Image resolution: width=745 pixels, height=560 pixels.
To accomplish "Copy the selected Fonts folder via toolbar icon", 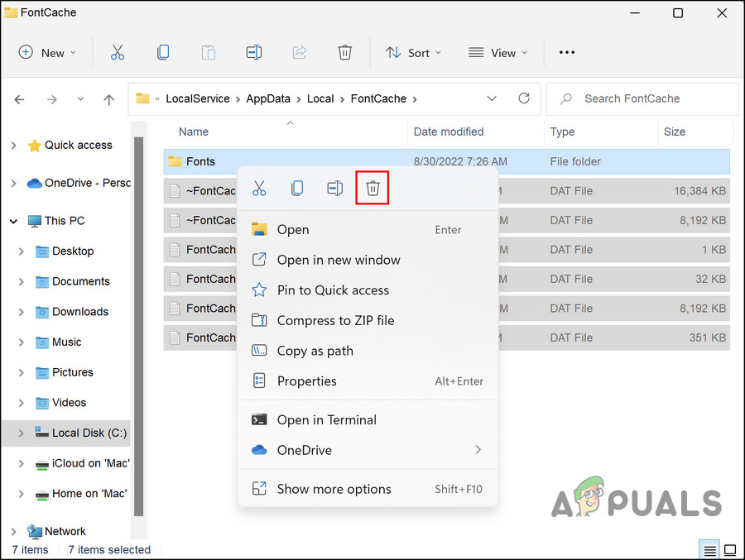I will [x=163, y=52].
